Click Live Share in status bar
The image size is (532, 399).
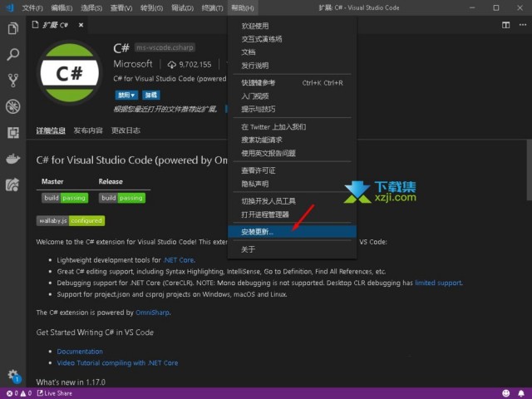click(x=55, y=393)
